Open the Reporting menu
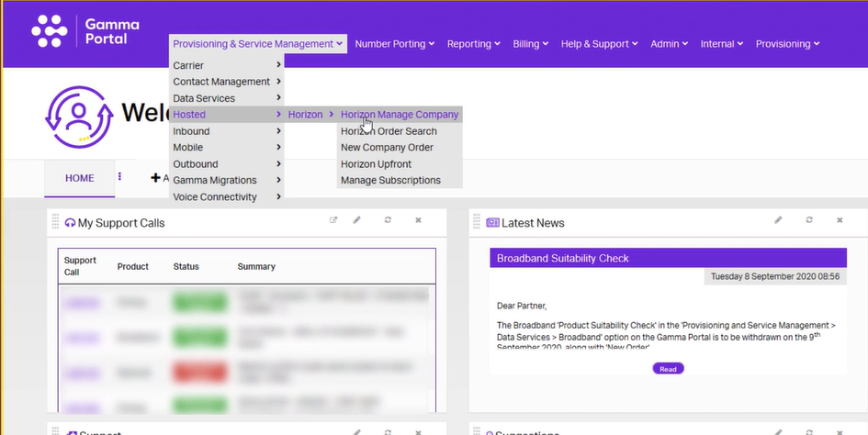Image resolution: width=868 pixels, height=435 pixels. 474,44
